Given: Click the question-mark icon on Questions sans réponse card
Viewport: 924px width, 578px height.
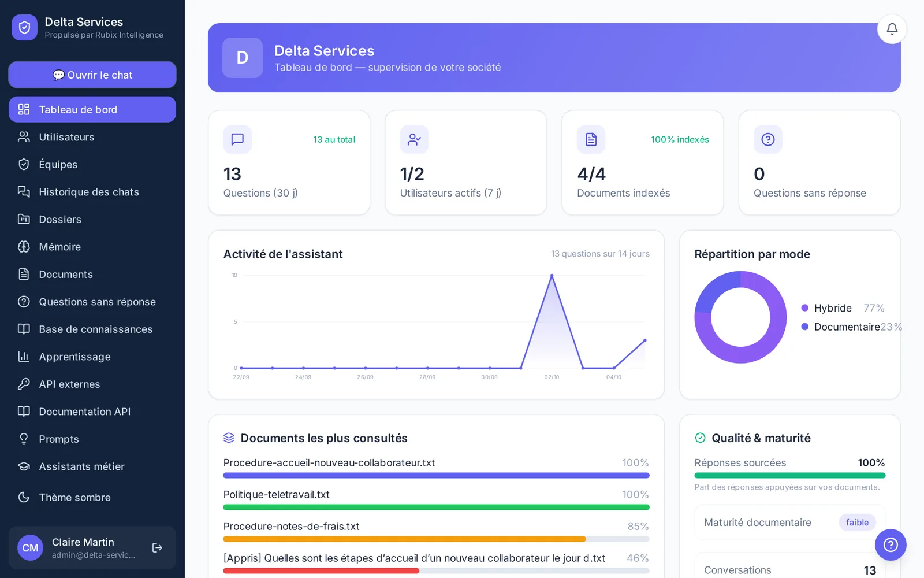Looking at the screenshot, I should pyautogui.click(x=768, y=139).
